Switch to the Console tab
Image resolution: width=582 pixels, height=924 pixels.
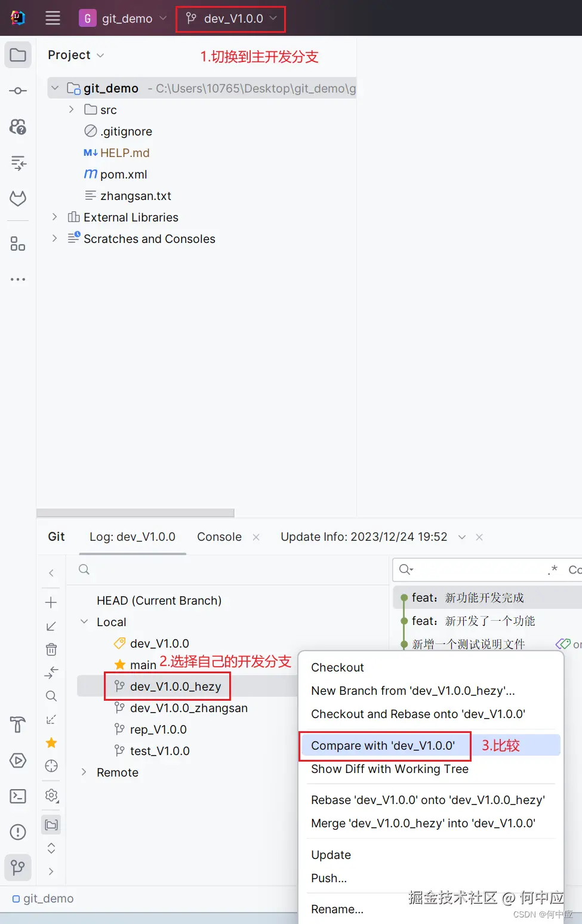[218, 537]
